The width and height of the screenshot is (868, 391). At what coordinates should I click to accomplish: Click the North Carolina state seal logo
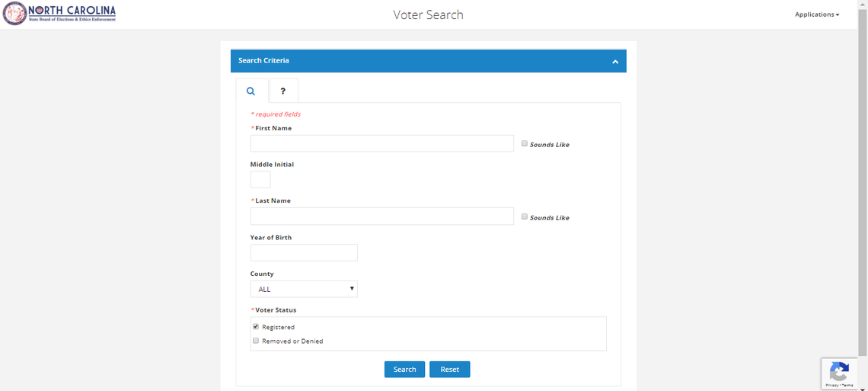14,13
